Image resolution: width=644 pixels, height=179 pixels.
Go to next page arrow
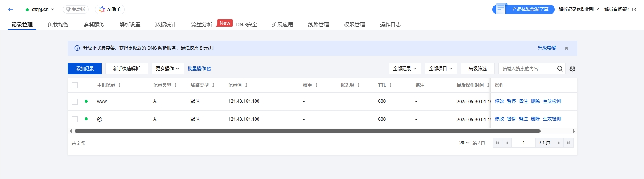559,143
